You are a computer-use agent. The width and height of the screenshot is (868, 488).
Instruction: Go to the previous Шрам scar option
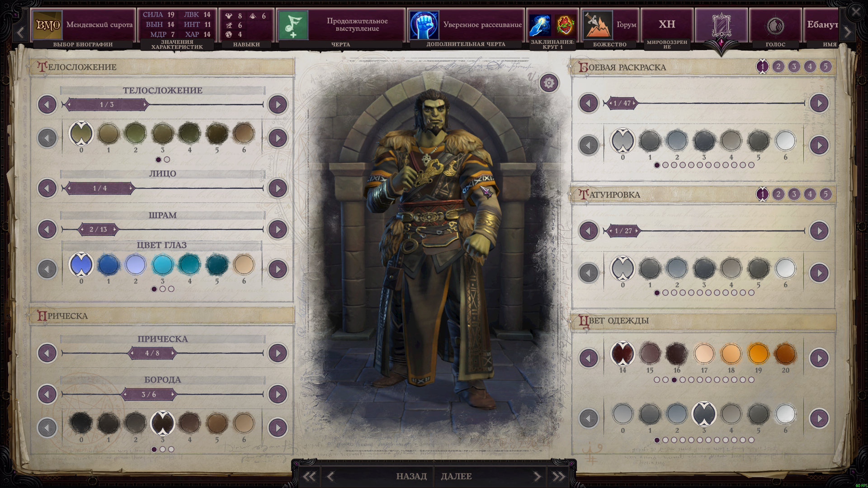click(x=47, y=229)
